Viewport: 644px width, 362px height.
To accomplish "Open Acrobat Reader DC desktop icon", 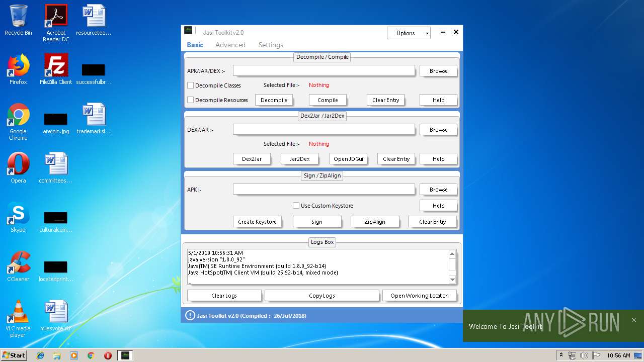I will point(56,23).
